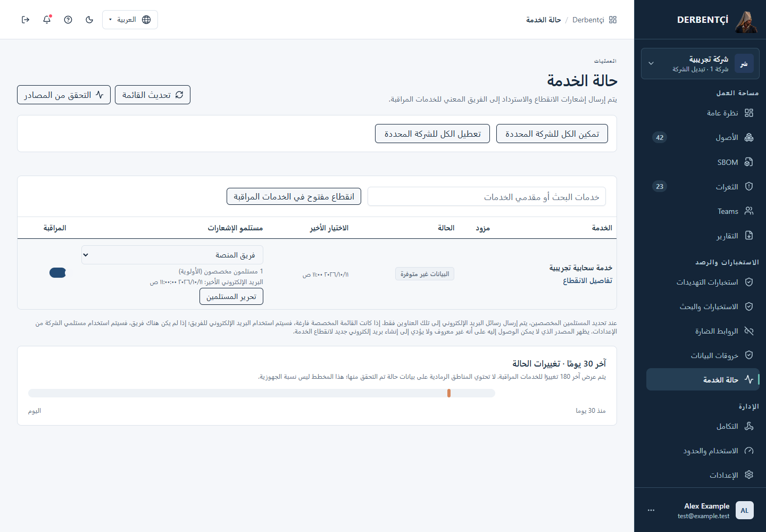Image resolution: width=766 pixels, height=532 pixels.
Task: Click انقطاع مفتوح في الخدمات المراقبة filter button
Action: pos(294,196)
